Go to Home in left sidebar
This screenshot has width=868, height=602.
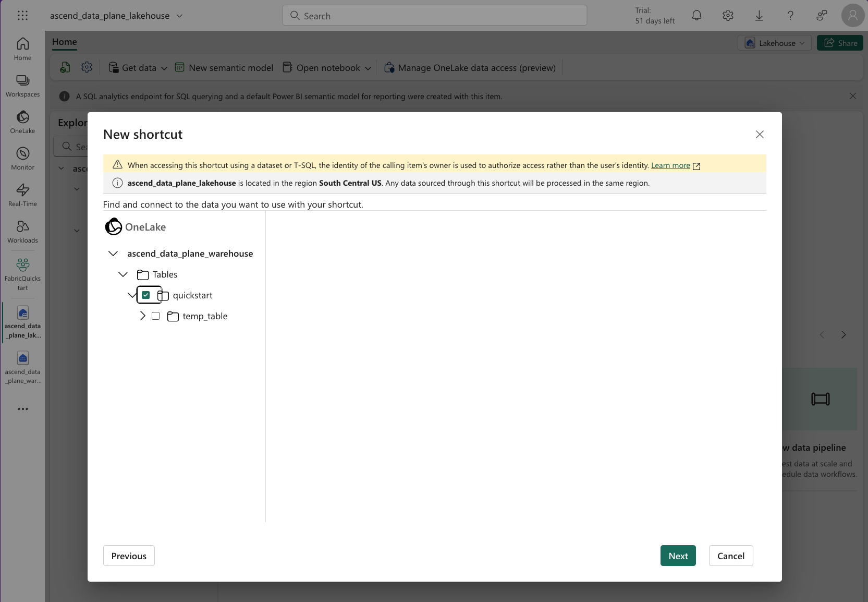pos(22,50)
